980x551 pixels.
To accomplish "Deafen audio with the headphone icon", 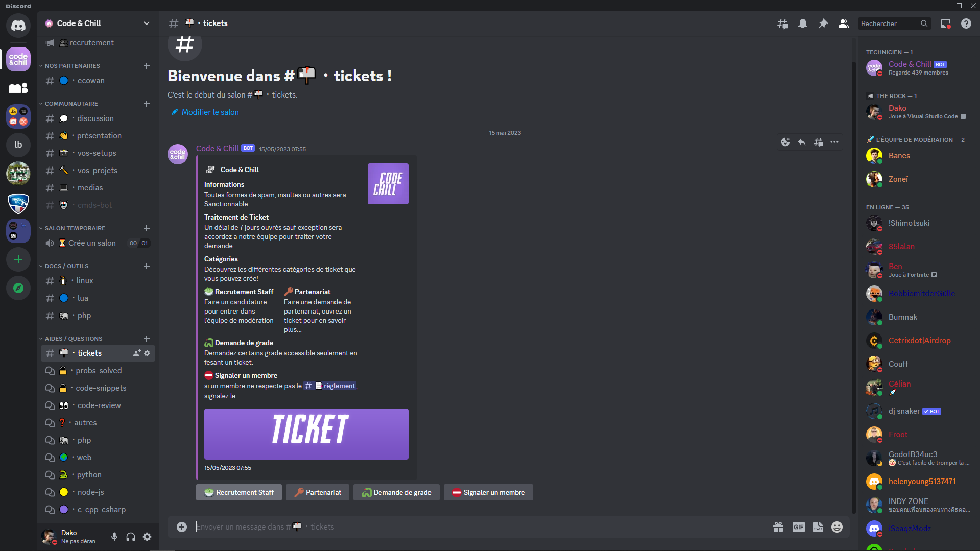I will click(x=130, y=537).
